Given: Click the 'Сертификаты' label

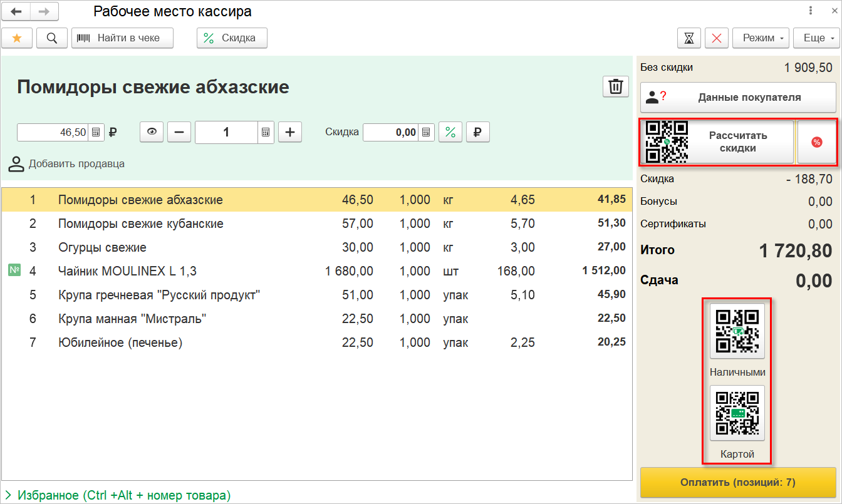Looking at the screenshot, I should click(673, 224).
